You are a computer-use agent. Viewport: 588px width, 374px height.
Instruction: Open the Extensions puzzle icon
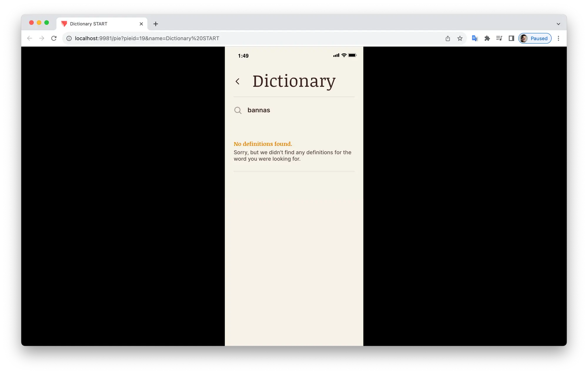coord(487,38)
